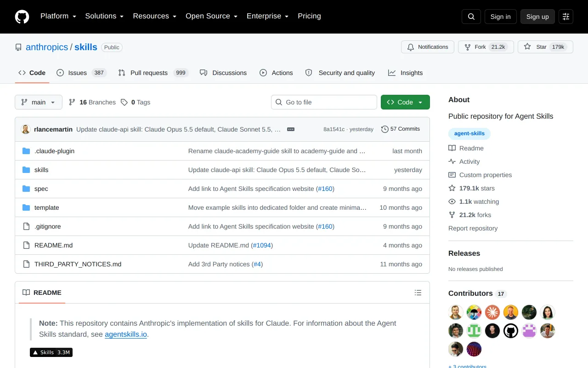Click the file icon beside README.md

pos(26,245)
